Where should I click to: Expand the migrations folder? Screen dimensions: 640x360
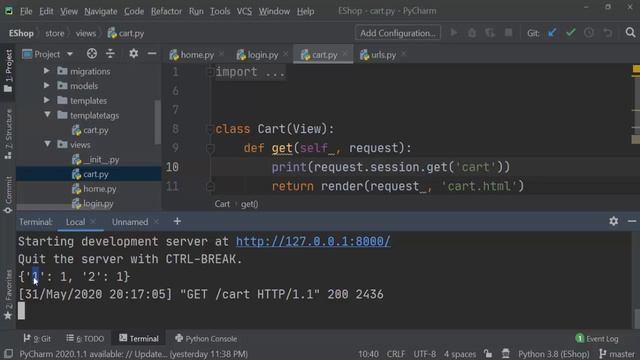pos(47,71)
